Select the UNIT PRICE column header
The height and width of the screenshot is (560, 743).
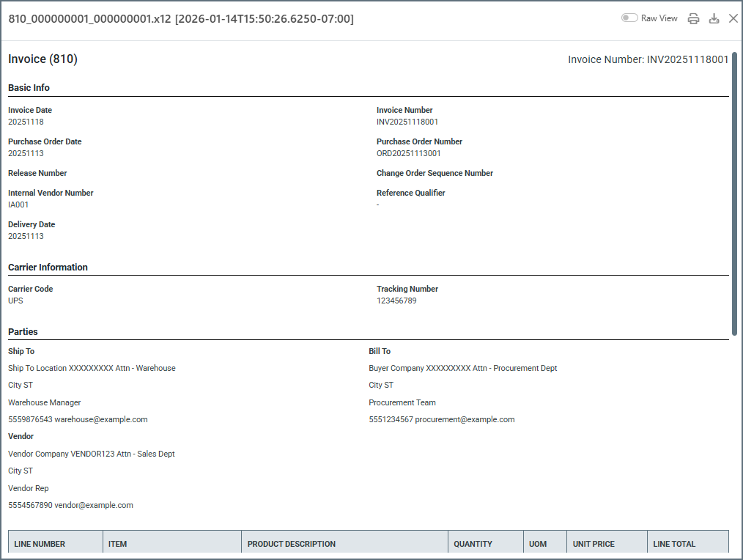(594, 544)
